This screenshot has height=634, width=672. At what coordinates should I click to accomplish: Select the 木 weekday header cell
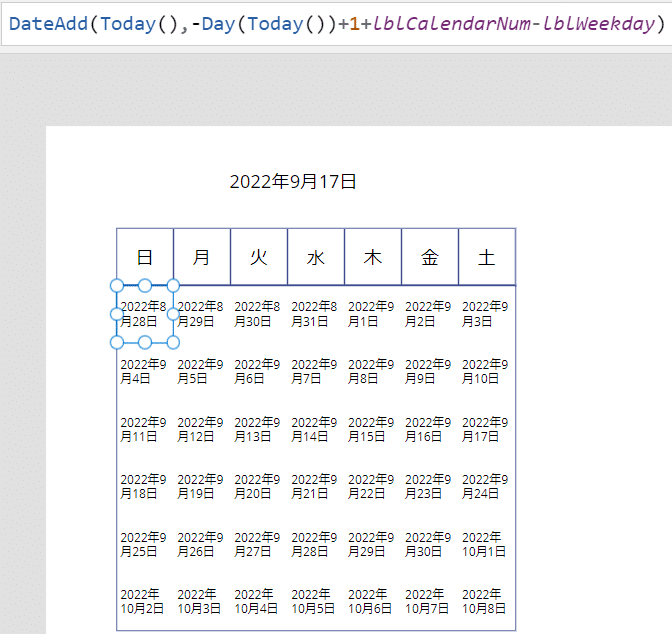[373, 257]
